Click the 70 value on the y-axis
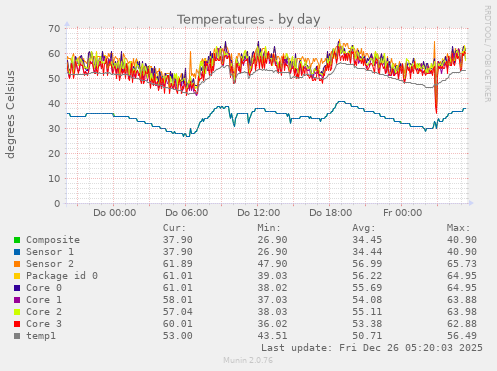This screenshot has width=497, height=371. click(54, 29)
